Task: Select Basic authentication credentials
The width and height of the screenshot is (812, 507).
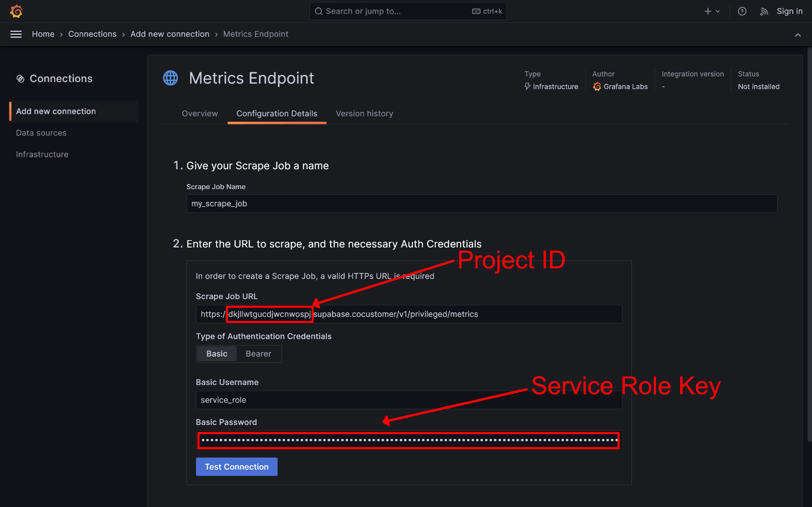Action: [217, 354]
